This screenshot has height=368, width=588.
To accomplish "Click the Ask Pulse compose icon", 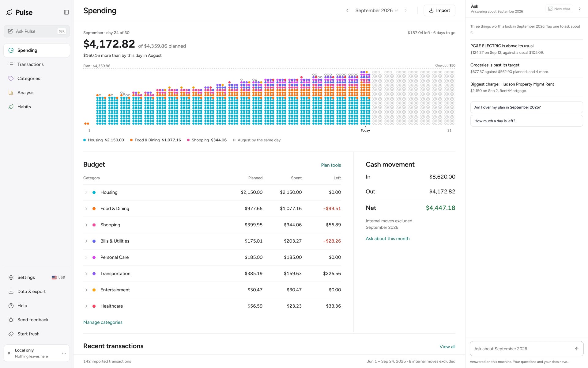I will [10, 31].
